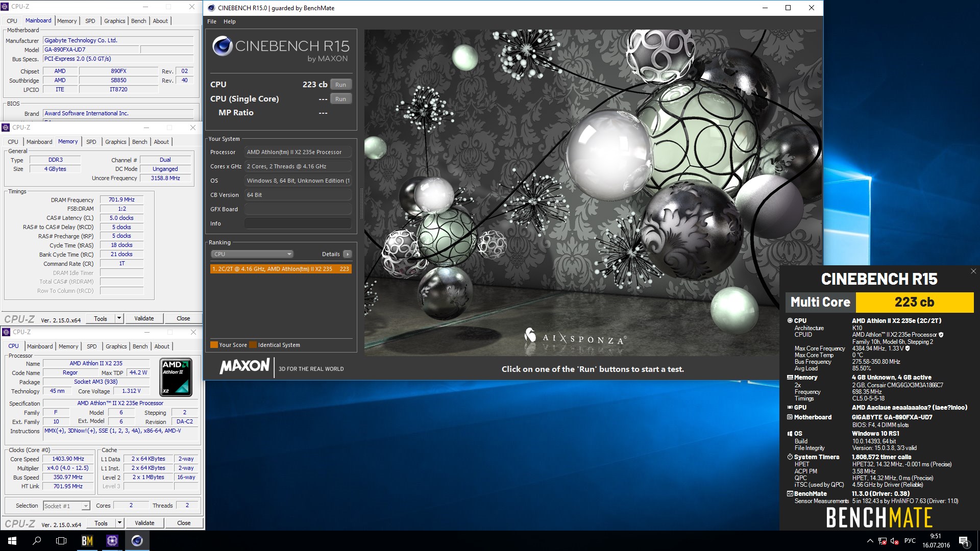Click the Tools button in the bottom CPU-Z window

click(x=101, y=523)
